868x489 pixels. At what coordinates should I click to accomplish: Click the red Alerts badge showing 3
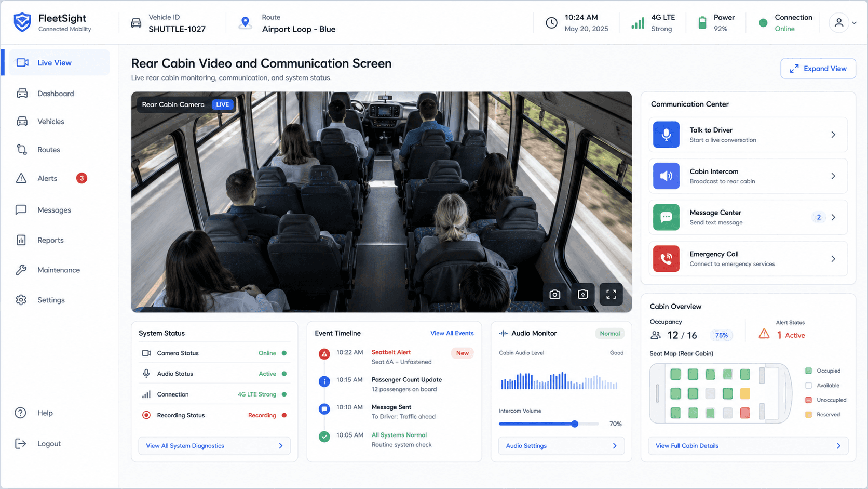point(82,178)
